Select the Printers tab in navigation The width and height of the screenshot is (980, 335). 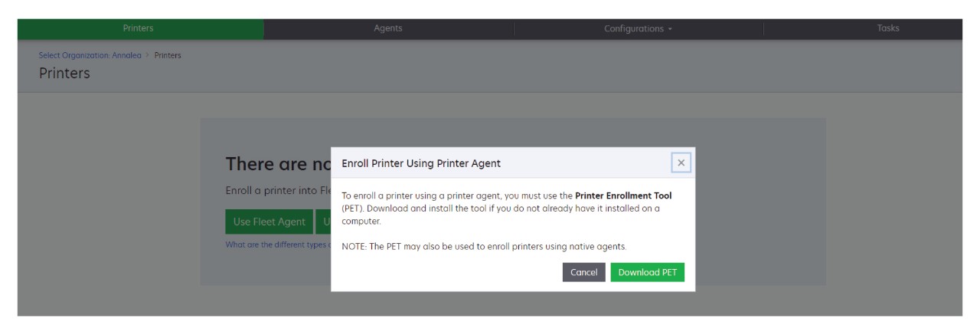138,29
